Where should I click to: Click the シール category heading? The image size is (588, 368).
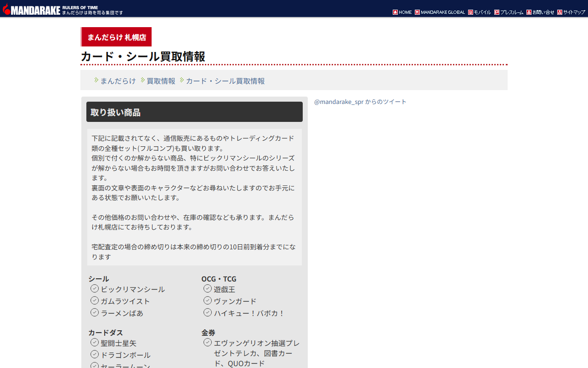point(99,279)
